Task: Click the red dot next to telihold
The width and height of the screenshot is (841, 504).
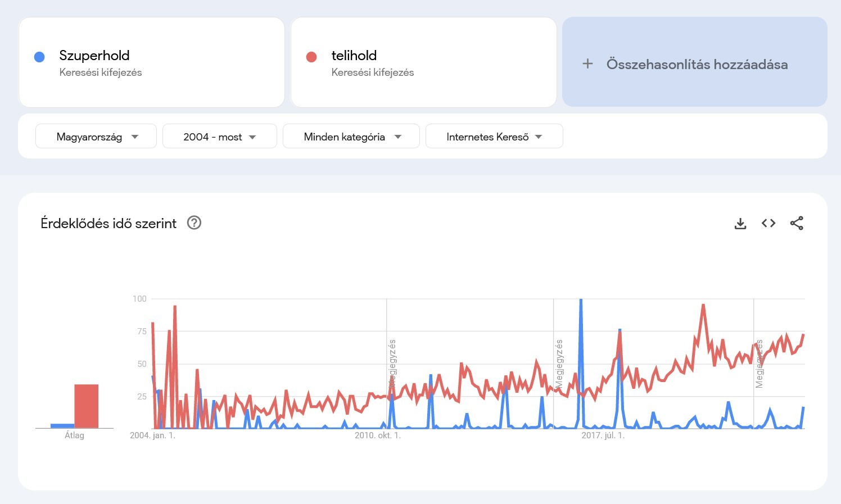Action: click(311, 57)
